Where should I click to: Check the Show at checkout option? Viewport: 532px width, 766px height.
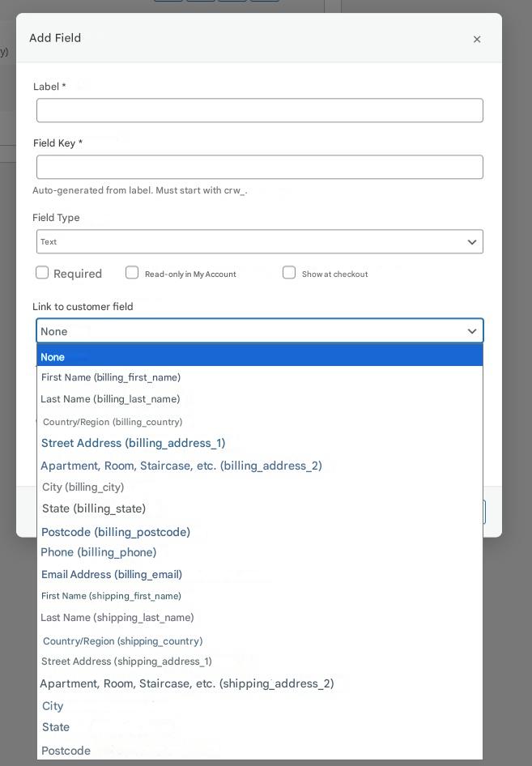[x=289, y=273]
